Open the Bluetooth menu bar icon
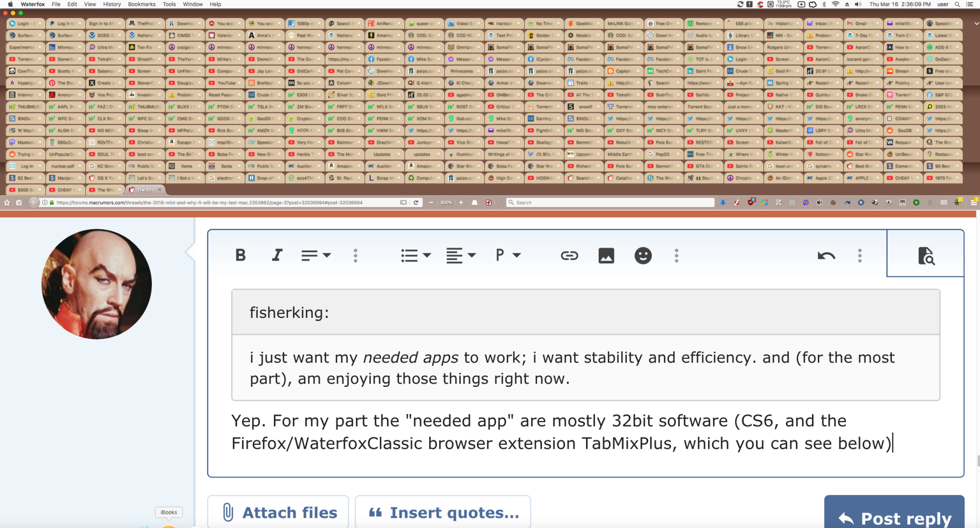 click(824, 4)
